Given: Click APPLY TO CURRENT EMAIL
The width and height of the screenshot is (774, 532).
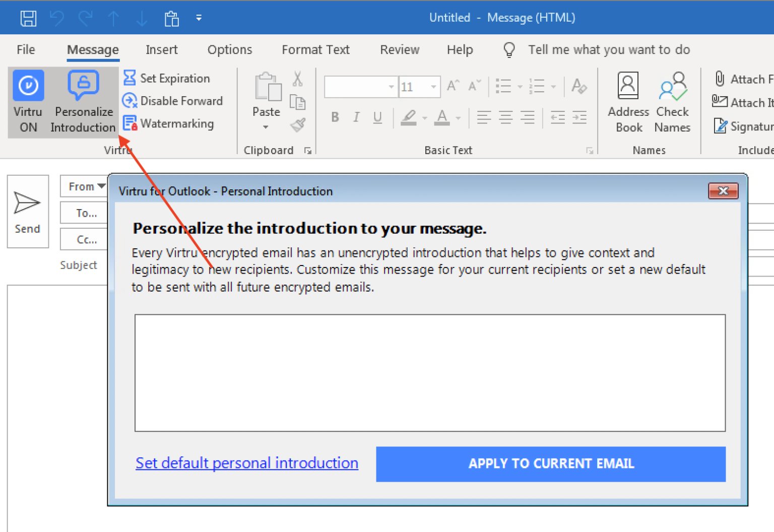Looking at the screenshot, I should (x=551, y=463).
